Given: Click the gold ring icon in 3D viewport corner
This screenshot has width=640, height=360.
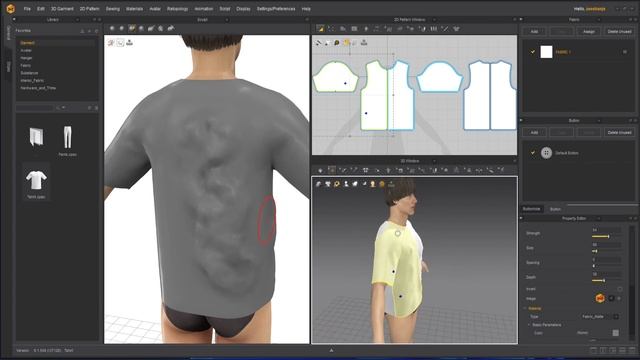Looking at the screenshot, I should (337, 184).
